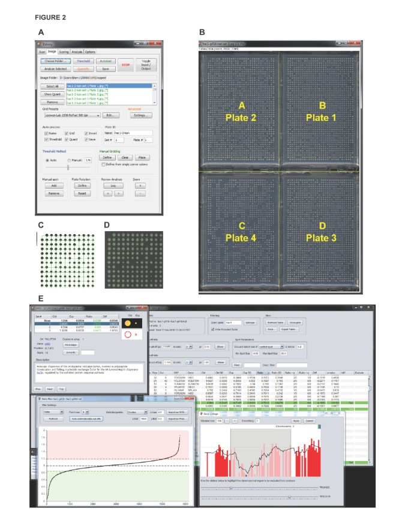Open the Review Analysis Log
This screenshot has width=411, height=532.
click(113, 186)
